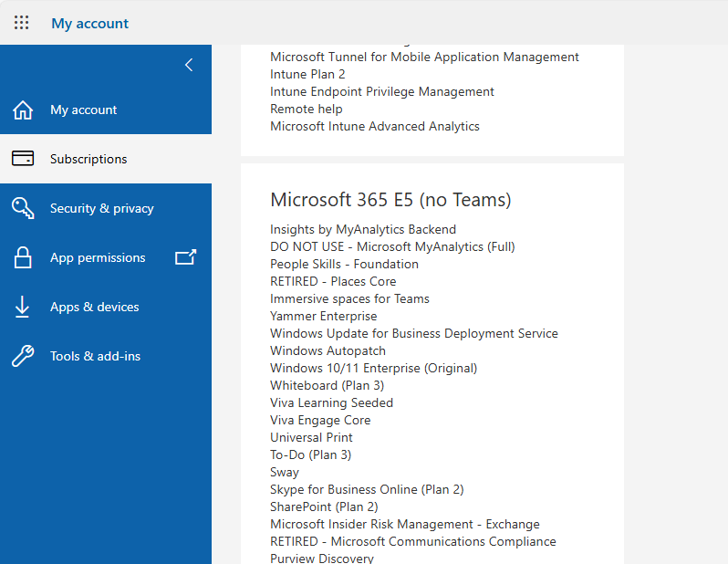This screenshot has height=564, width=728.
Task: Click the Yammer Enterprise entry
Action: (x=324, y=316)
